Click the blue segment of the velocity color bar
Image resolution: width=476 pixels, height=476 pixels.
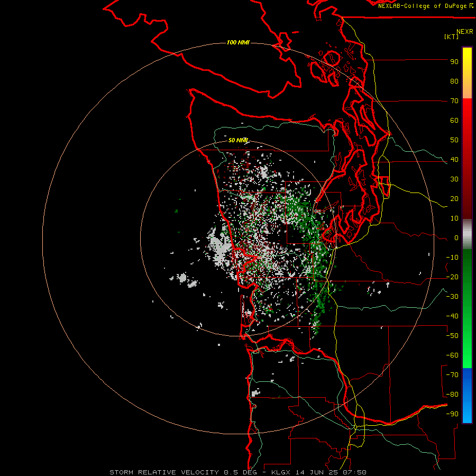click(467, 395)
